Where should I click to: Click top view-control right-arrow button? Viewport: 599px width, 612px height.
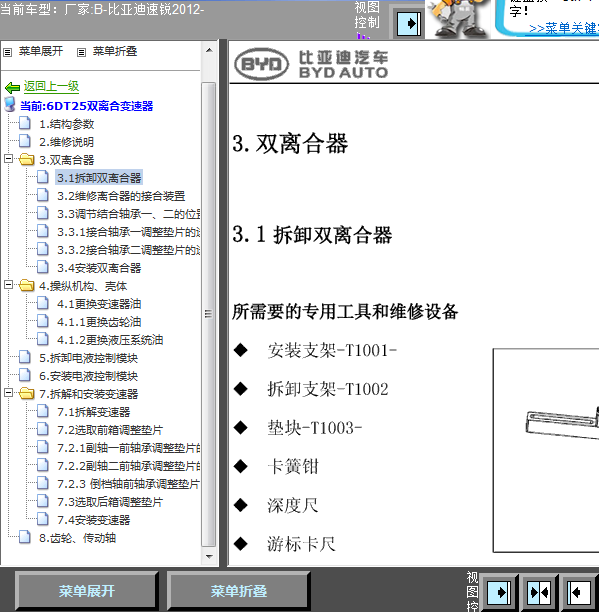click(409, 23)
